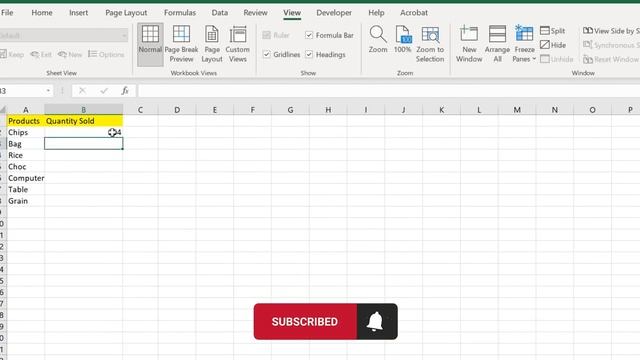Select column A header
Screen dimensions: 640x360
26,109
